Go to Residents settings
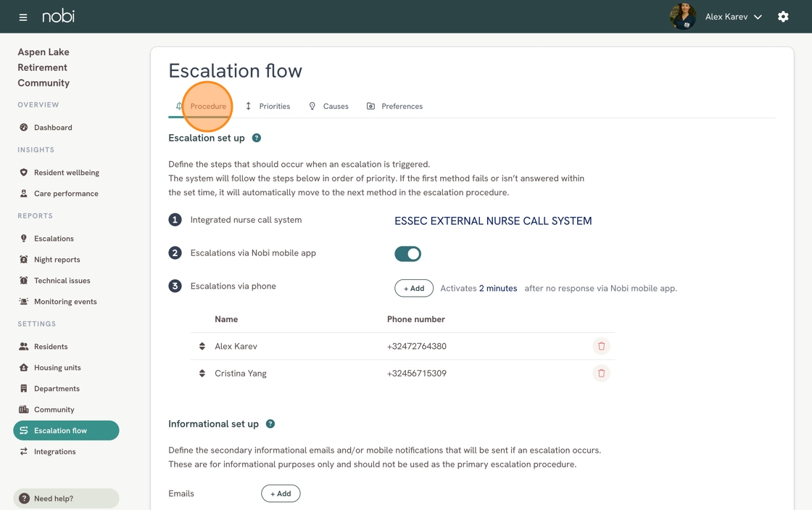The image size is (812, 510). tap(51, 347)
